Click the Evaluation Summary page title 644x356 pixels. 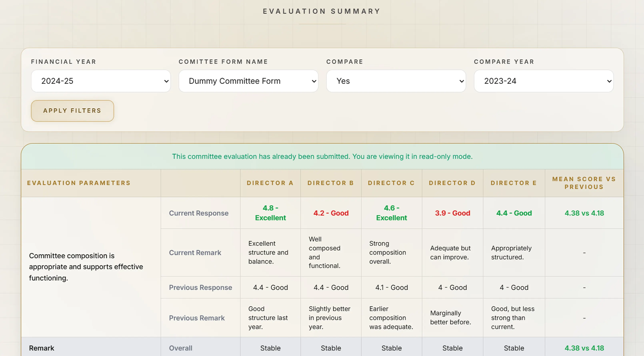click(x=322, y=11)
